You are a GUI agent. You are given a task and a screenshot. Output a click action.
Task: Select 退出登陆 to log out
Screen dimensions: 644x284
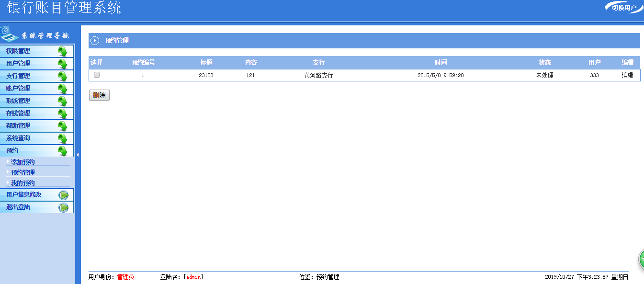point(37,207)
